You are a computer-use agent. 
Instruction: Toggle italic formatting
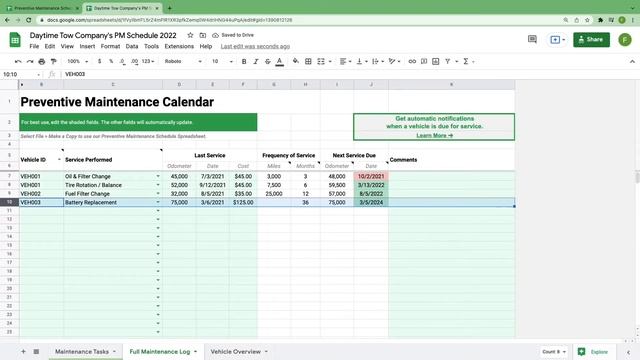tap(256, 61)
